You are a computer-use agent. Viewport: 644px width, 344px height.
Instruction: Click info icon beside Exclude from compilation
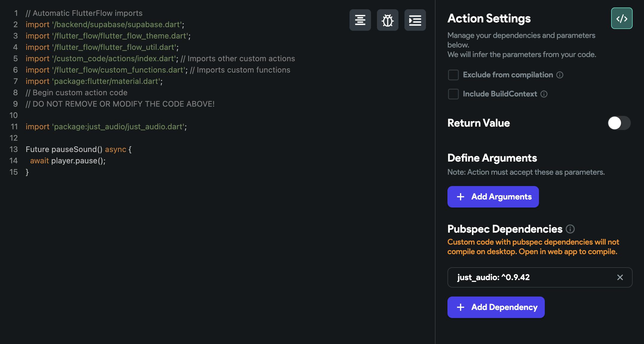[x=560, y=75]
